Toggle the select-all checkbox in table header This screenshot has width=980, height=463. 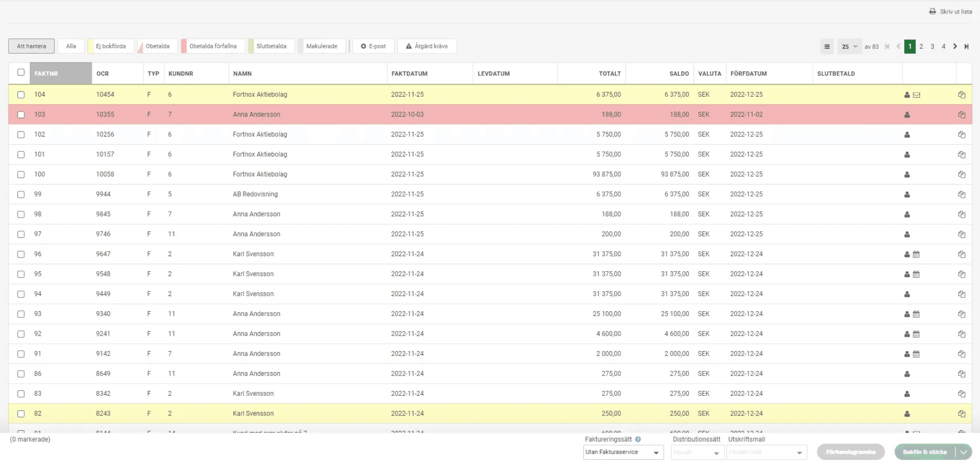pos(21,72)
